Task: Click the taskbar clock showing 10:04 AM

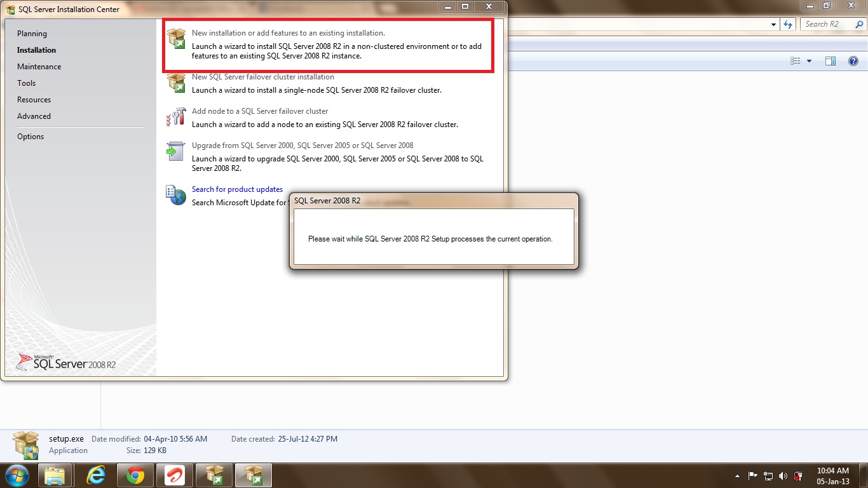Action: click(832, 471)
